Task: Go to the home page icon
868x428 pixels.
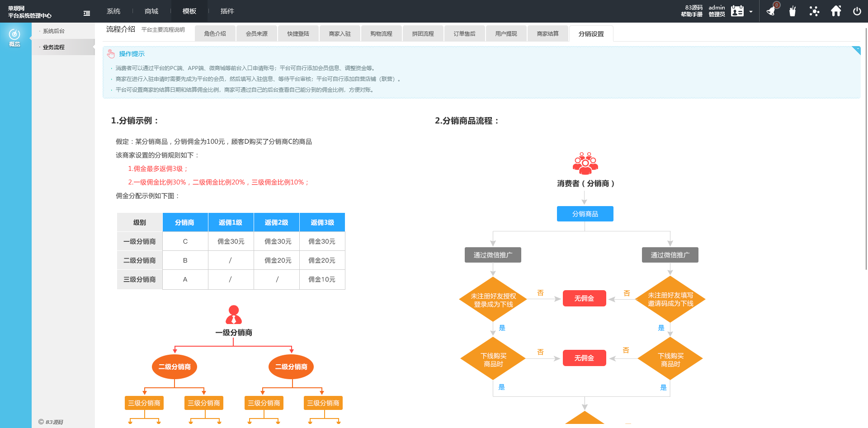Action: click(836, 11)
